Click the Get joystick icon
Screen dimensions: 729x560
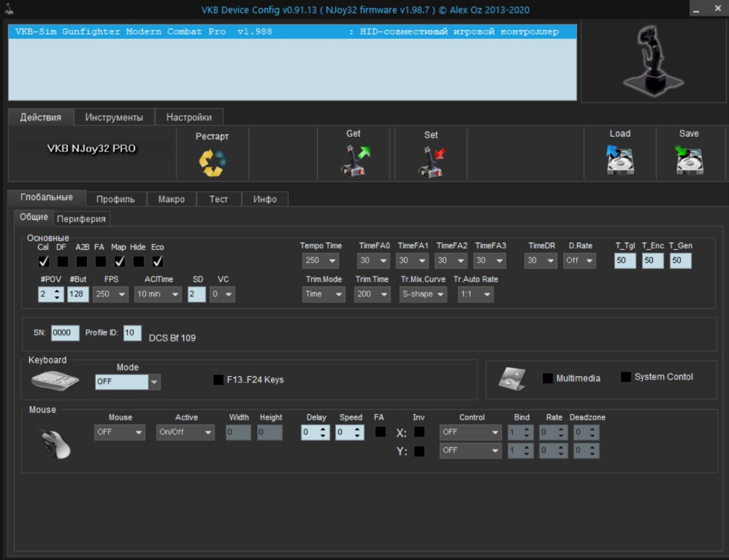pyautogui.click(x=355, y=161)
